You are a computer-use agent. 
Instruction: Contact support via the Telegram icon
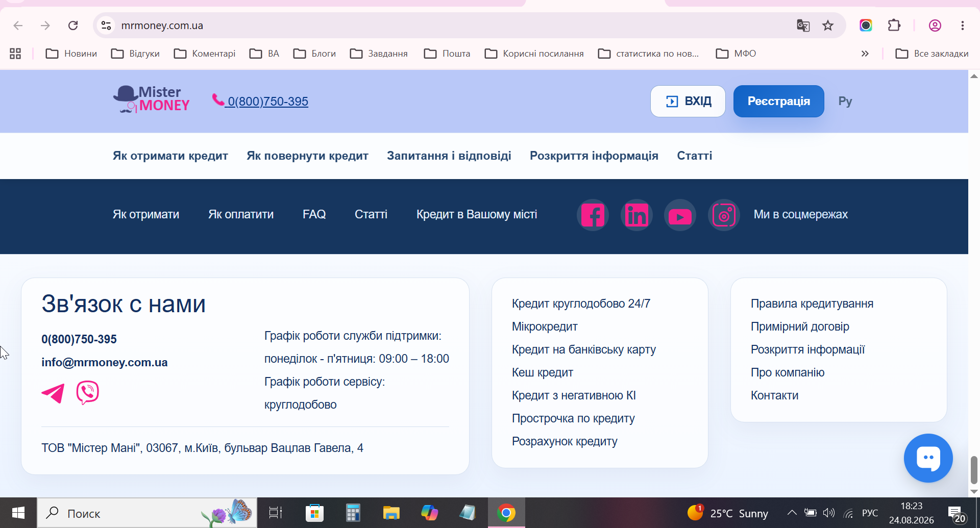pos(53,393)
